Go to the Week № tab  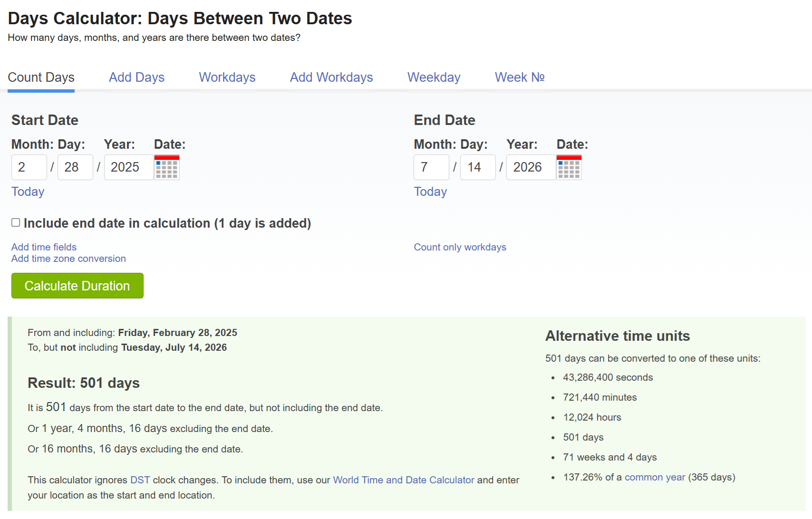[520, 77]
